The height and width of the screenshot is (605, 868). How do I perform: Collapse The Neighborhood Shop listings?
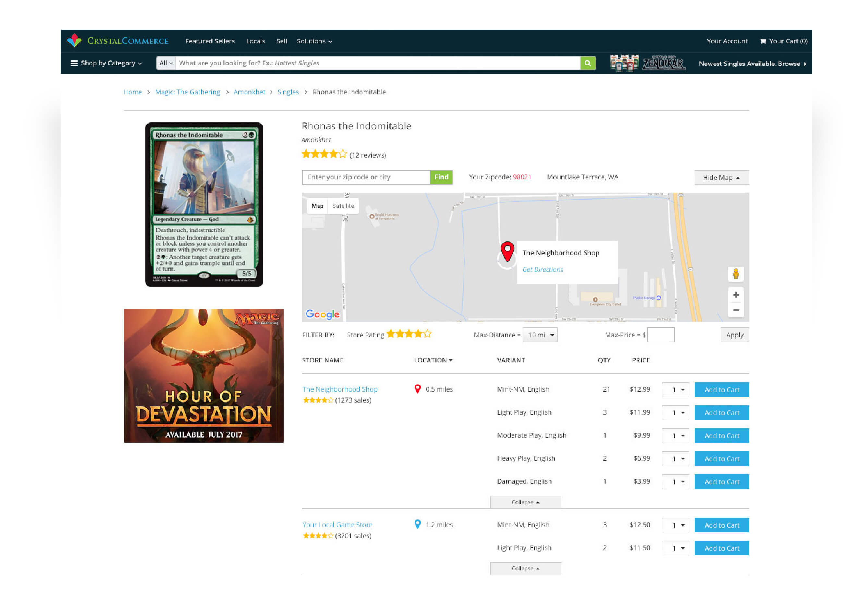(525, 502)
